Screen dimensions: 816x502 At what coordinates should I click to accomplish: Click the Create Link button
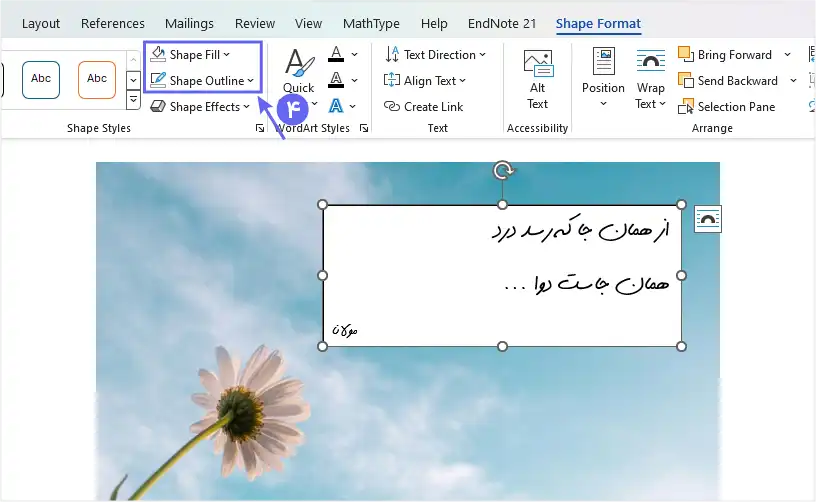[x=423, y=107]
